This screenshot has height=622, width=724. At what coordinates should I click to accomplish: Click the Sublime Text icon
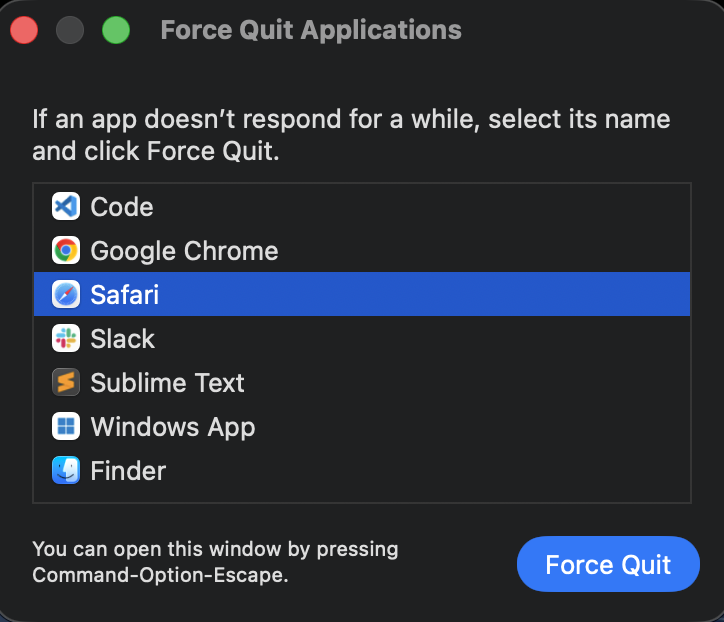66,383
